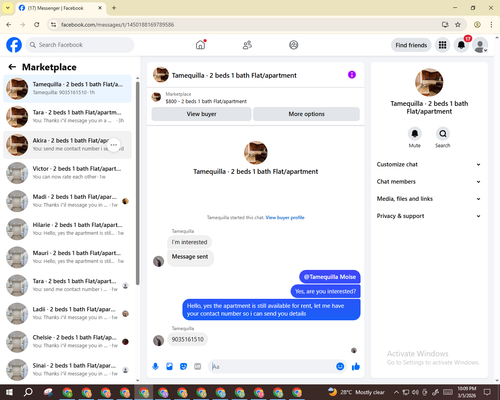
Task: Open the Groups icon in top navigation
Action: point(294,45)
